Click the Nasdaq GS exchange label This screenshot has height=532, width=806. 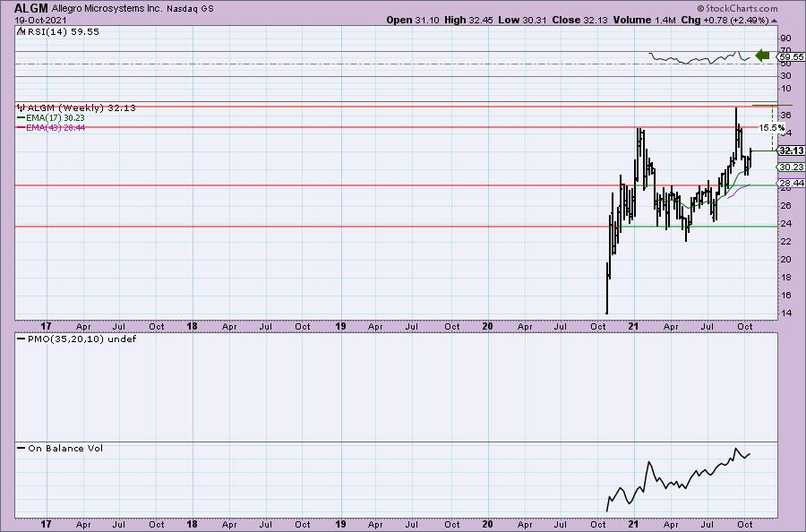pyautogui.click(x=191, y=9)
